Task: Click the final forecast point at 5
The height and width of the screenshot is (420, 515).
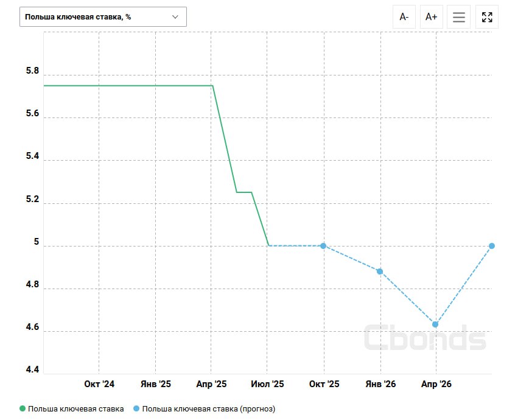Action: click(x=491, y=246)
